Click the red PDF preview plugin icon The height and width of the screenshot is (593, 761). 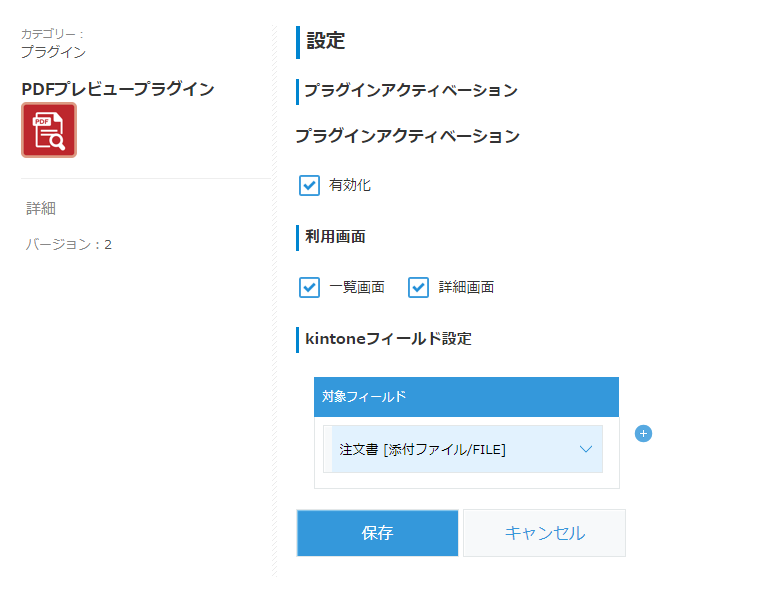point(49,130)
